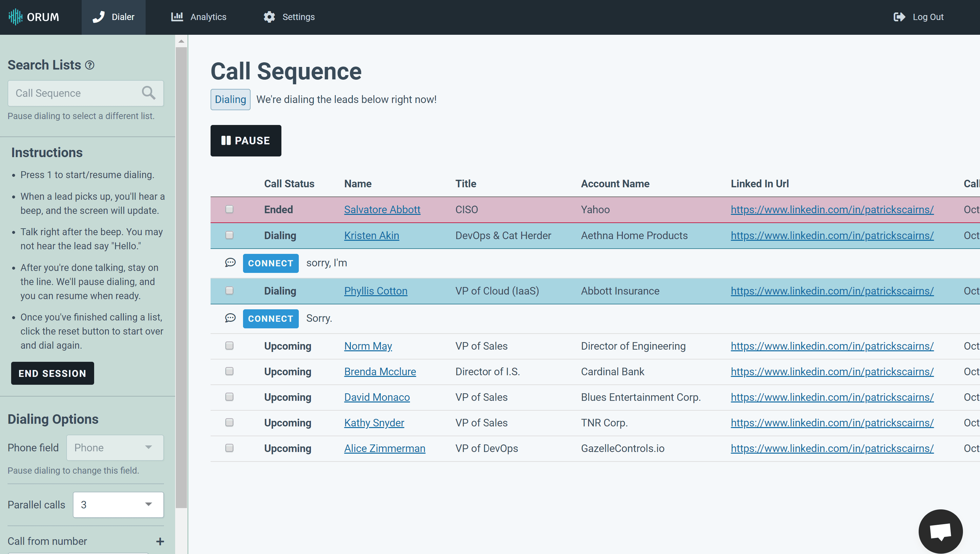Open the Parallel calls dropdown
This screenshot has width=980, height=554.
click(x=118, y=504)
